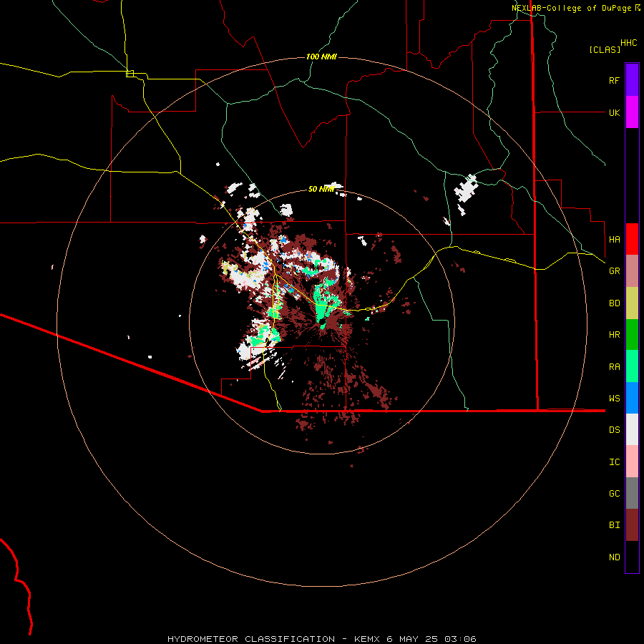Click the DS white legend swatch
The width and height of the screenshot is (644, 644).
click(632, 429)
